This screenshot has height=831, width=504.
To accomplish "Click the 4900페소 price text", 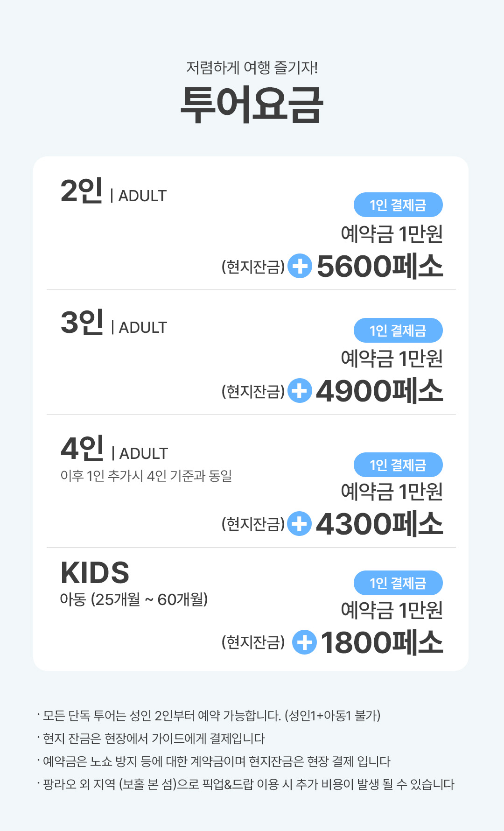I will click(x=379, y=391).
